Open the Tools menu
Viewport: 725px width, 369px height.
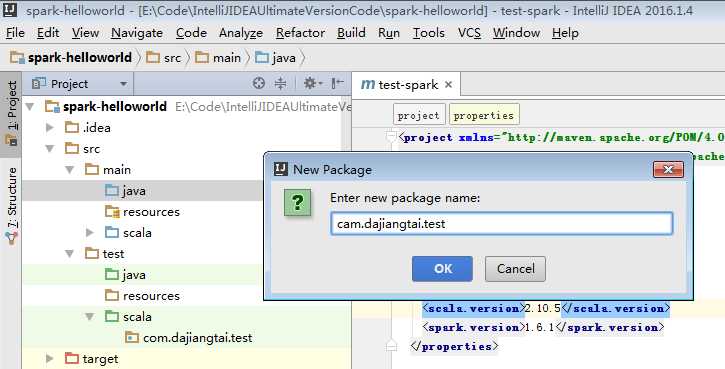(x=429, y=33)
